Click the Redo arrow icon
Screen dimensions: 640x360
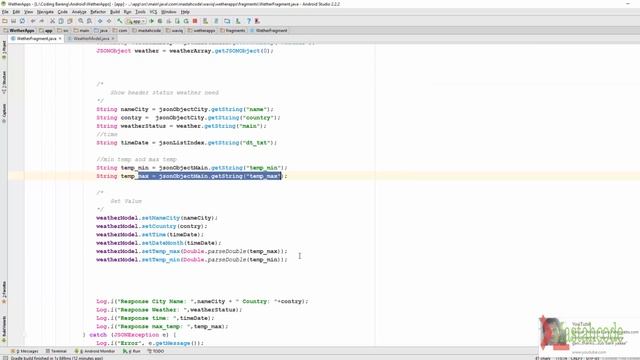click(42, 21)
